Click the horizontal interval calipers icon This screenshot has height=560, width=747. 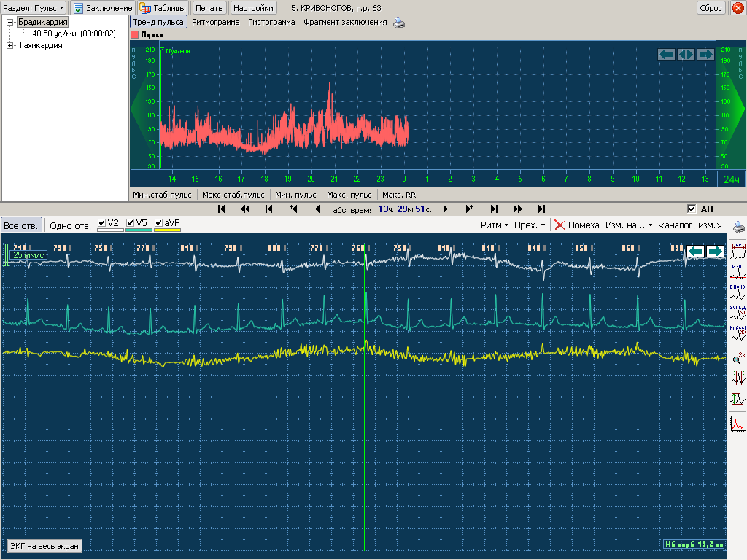click(738, 378)
